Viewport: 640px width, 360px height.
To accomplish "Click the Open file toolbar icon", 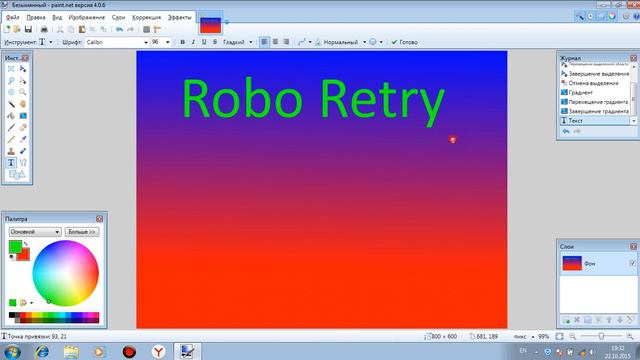I will click(x=17, y=29).
